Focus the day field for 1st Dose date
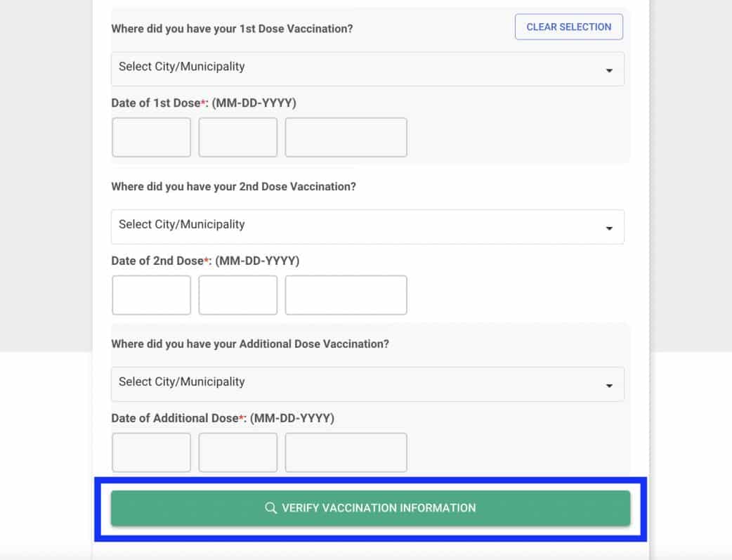732x560 pixels. (x=237, y=138)
